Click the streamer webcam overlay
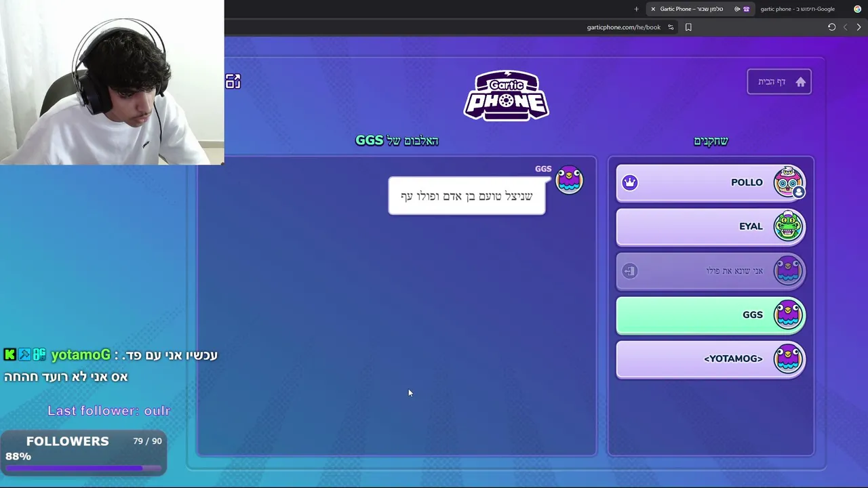 [112, 82]
